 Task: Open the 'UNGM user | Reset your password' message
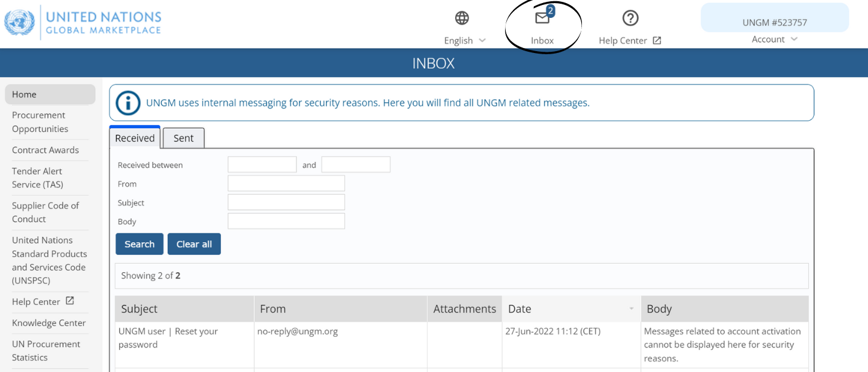tap(168, 338)
